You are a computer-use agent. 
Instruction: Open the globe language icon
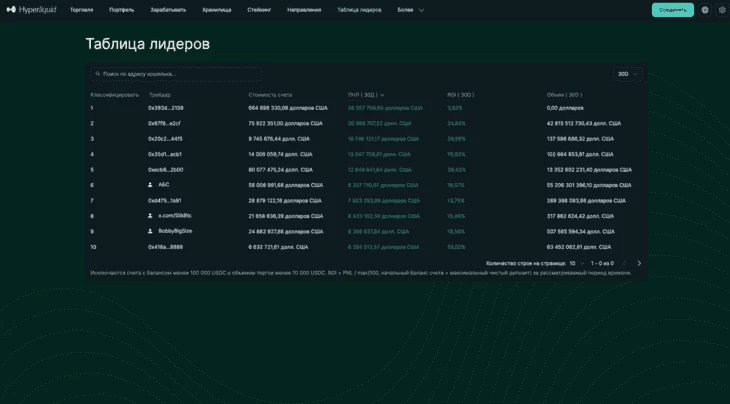(705, 10)
